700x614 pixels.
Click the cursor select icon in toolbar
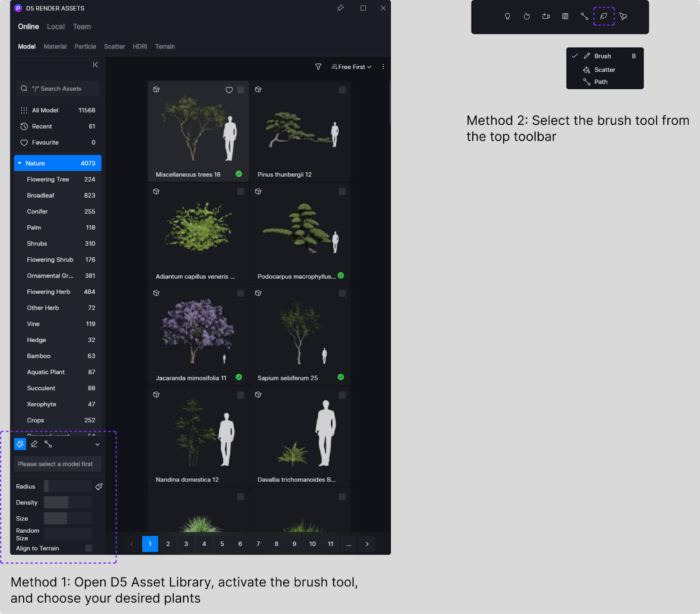coord(623,16)
